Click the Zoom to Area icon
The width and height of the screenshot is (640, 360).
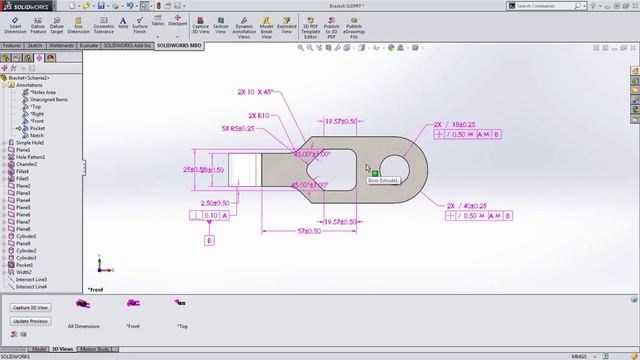click(310, 48)
